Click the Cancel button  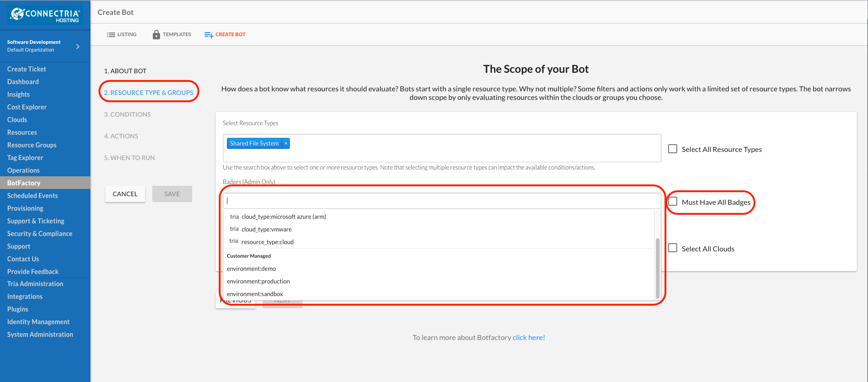coord(125,194)
